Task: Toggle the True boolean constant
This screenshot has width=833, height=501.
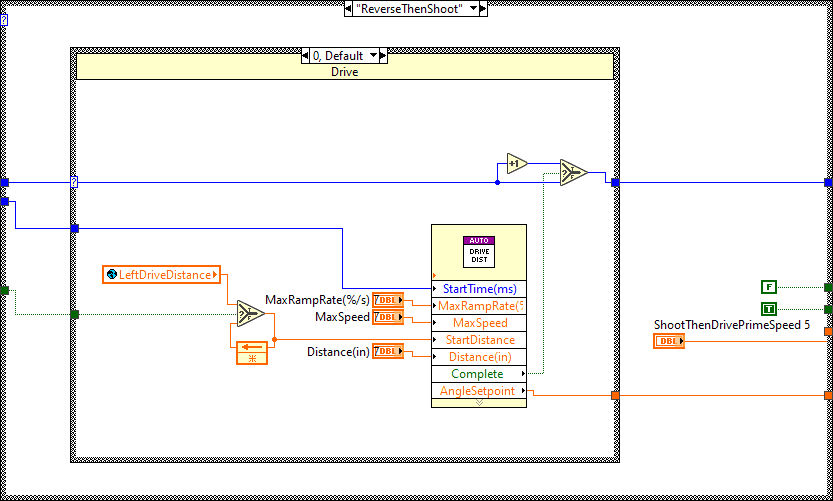Action: [x=768, y=309]
